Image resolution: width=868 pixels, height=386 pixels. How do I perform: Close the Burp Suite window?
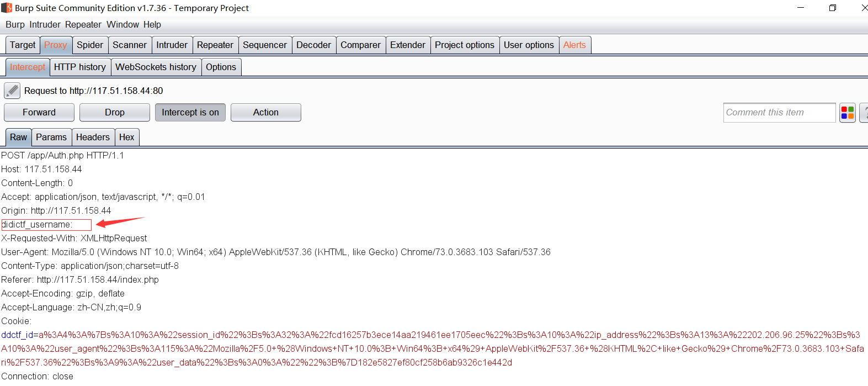864,8
